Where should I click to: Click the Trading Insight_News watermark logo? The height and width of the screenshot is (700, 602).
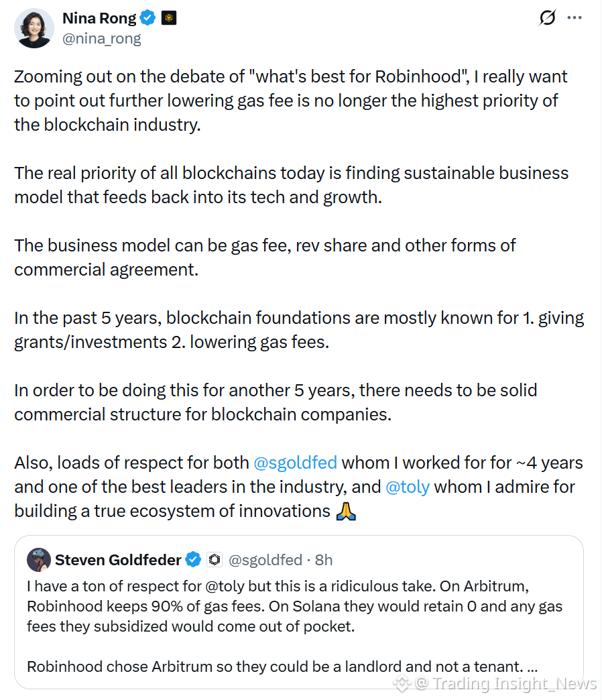click(402, 683)
